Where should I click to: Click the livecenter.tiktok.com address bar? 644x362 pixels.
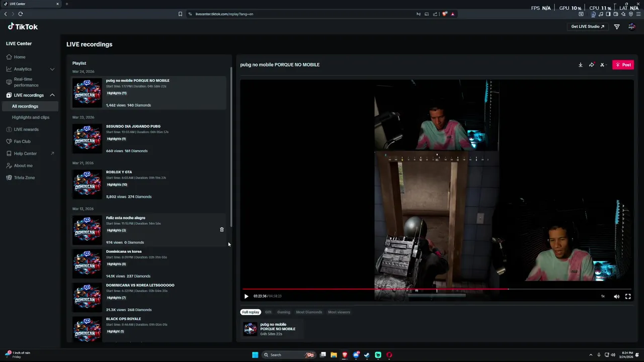pyautogui.click(x=302, y=14)
